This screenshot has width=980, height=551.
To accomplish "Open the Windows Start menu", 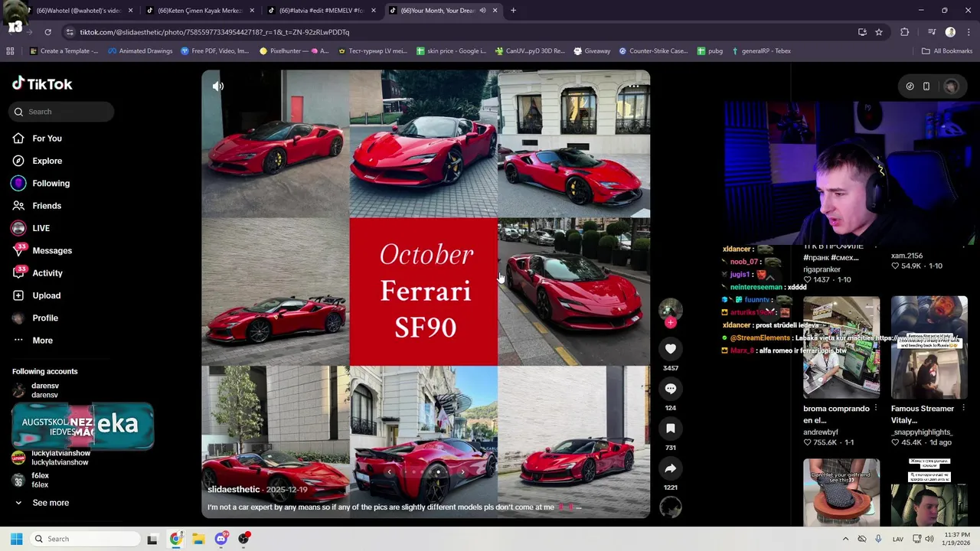I will pyautogui.click(x=16, y=539).
